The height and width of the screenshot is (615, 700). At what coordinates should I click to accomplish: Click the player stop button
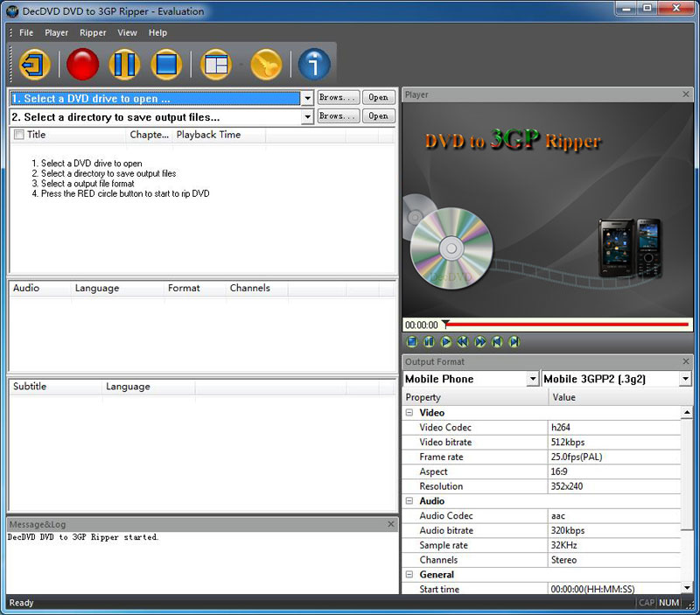412,342
